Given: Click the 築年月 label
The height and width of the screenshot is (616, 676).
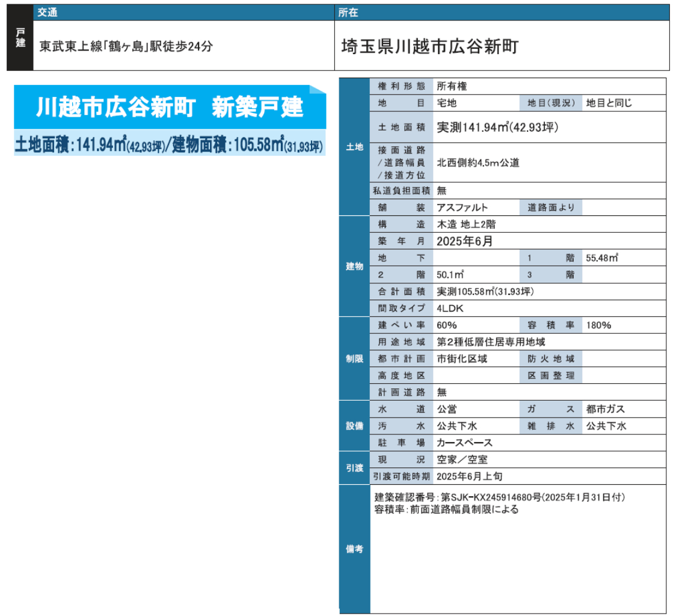Looking at the screenshot, I should pos(401,241).
